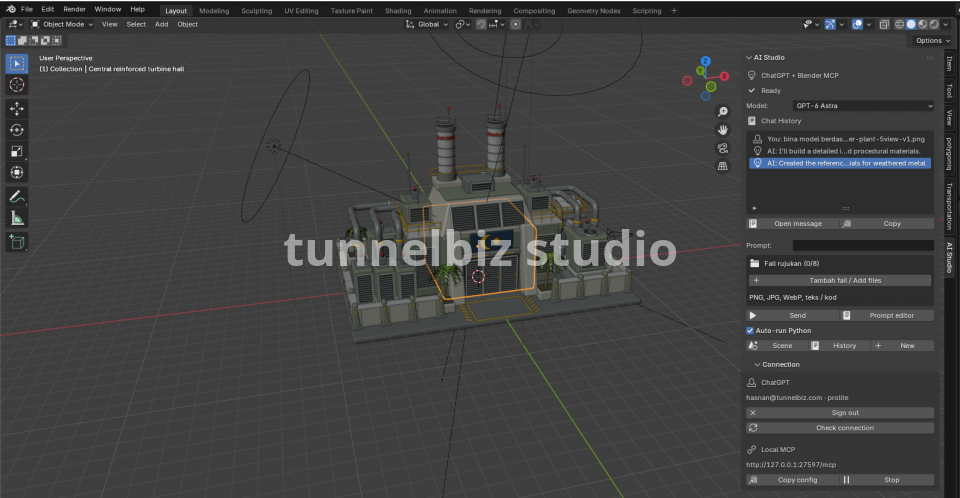Click the Prompt editor button
Viewport: 960px width, 498px height.
click(887, 315)
